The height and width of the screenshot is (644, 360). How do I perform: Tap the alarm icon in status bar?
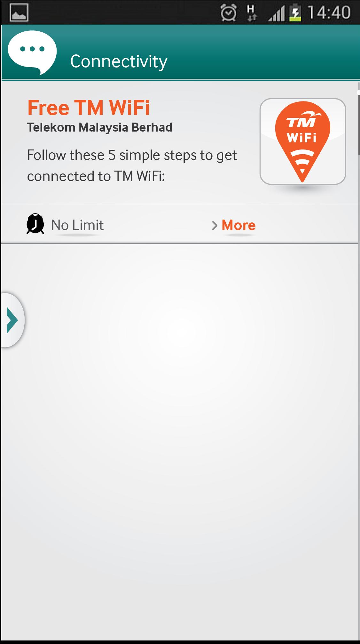click(229, 13)
